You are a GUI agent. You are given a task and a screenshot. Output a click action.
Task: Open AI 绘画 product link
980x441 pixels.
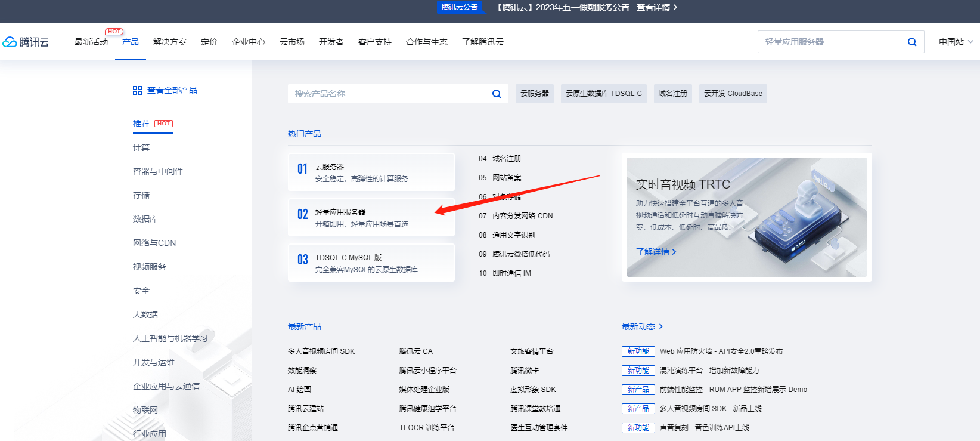click(x=299, y=390)
